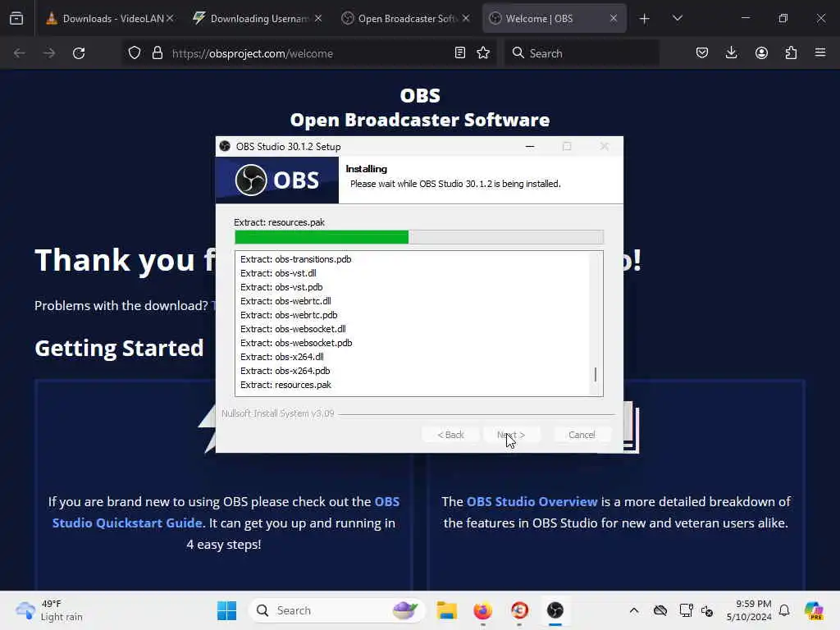Show hidden system tray icons
The width and height of the screenshot is (840, 630).
[x=634, y=610]
